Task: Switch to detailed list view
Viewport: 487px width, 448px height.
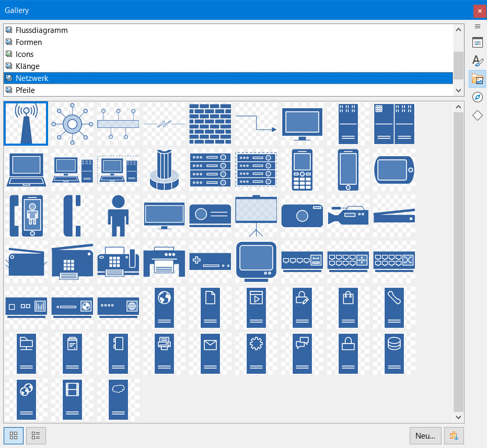Action: 36,435
